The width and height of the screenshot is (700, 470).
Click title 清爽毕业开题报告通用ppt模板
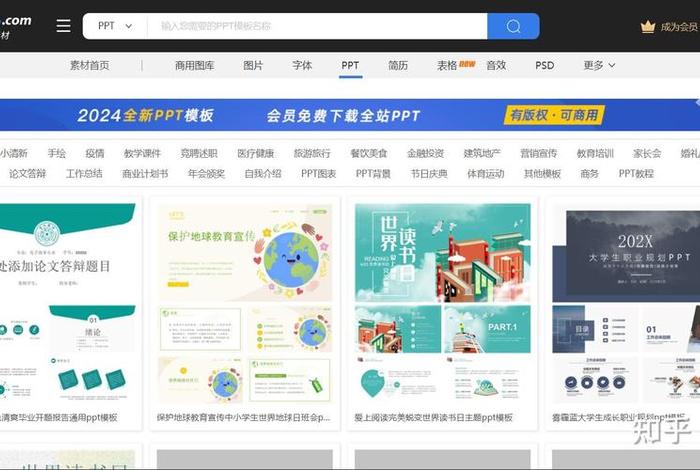59,417
